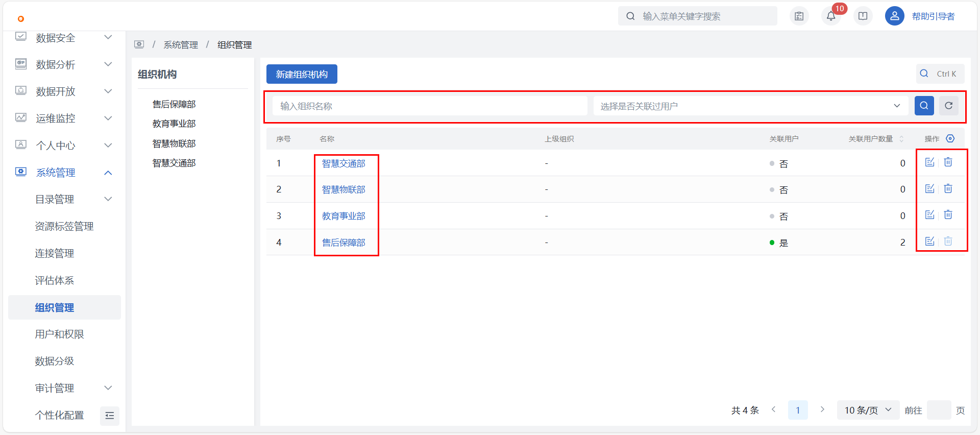Edit the 智慧交通部 row
Image resolution: width=980 pixels, height=435 pixels.
[929, 162]
